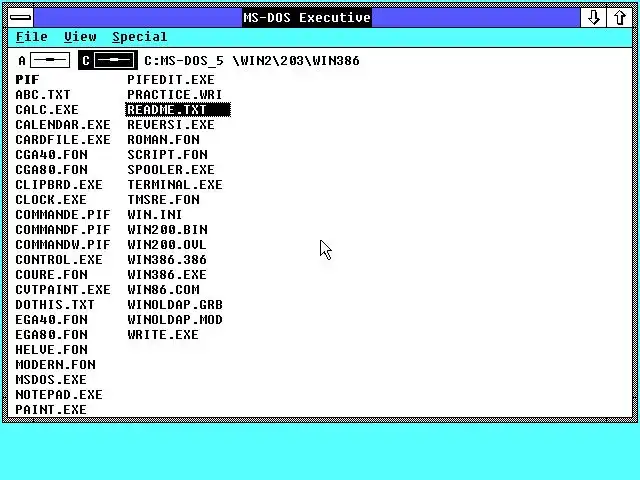Select ROMAN.FON font file

tap(163, 140)
